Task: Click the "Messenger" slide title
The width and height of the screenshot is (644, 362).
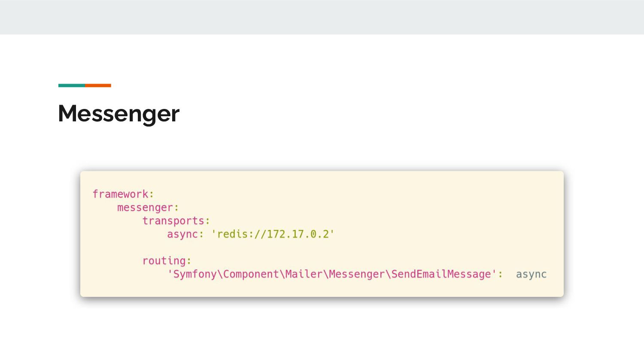Action: coord(118,114)
